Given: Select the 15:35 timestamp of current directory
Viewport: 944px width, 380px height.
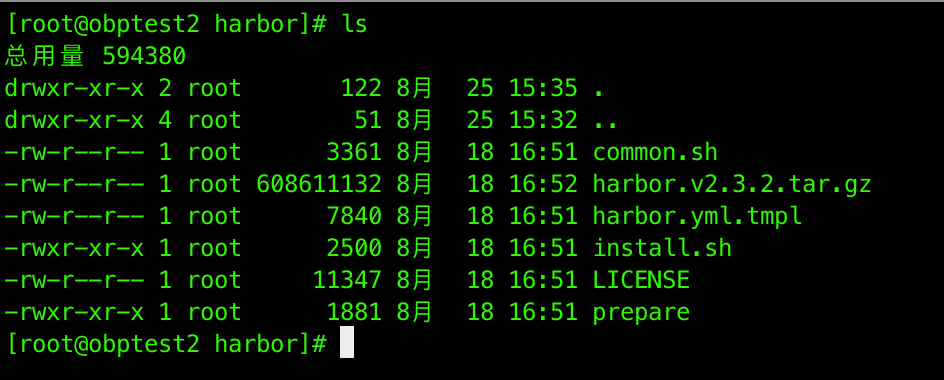Looking at the screenshot, I should (543, 88).
